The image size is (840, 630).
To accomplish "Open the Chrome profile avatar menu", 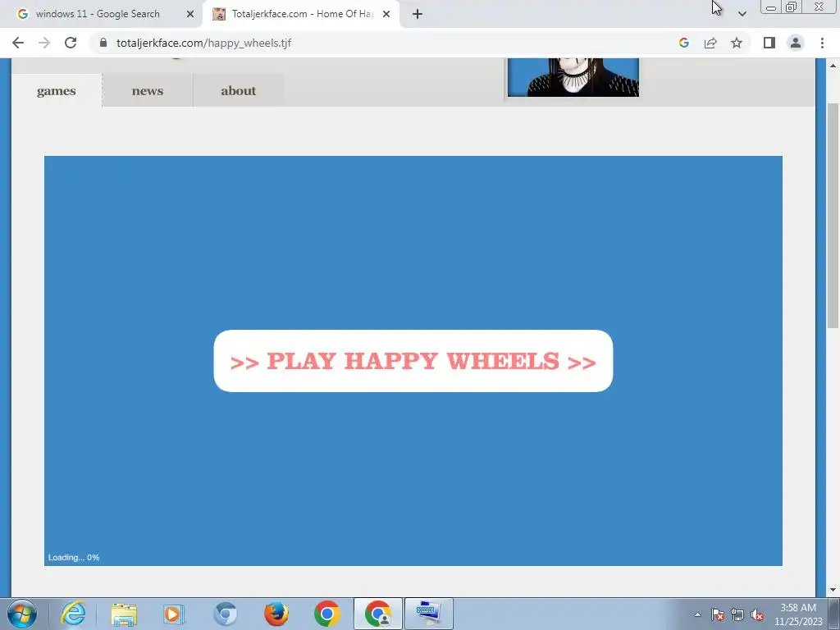I will pyautogui.click(x=796, y=43).
